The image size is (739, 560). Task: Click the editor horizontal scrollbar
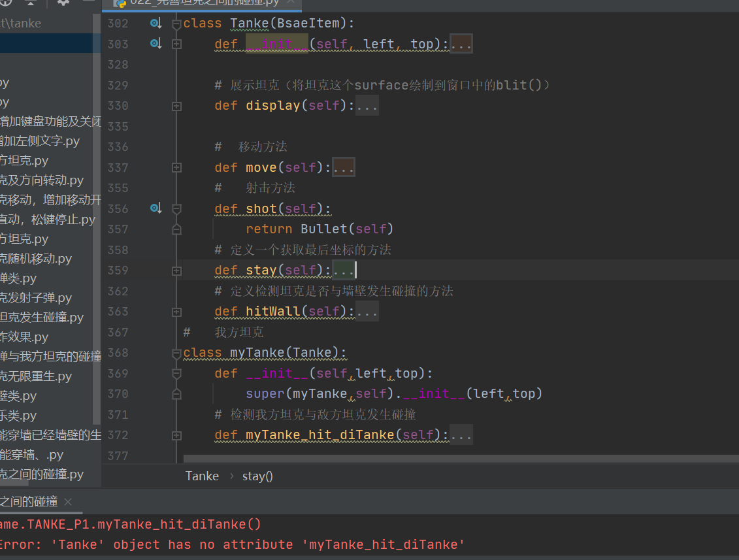point(461,459)
